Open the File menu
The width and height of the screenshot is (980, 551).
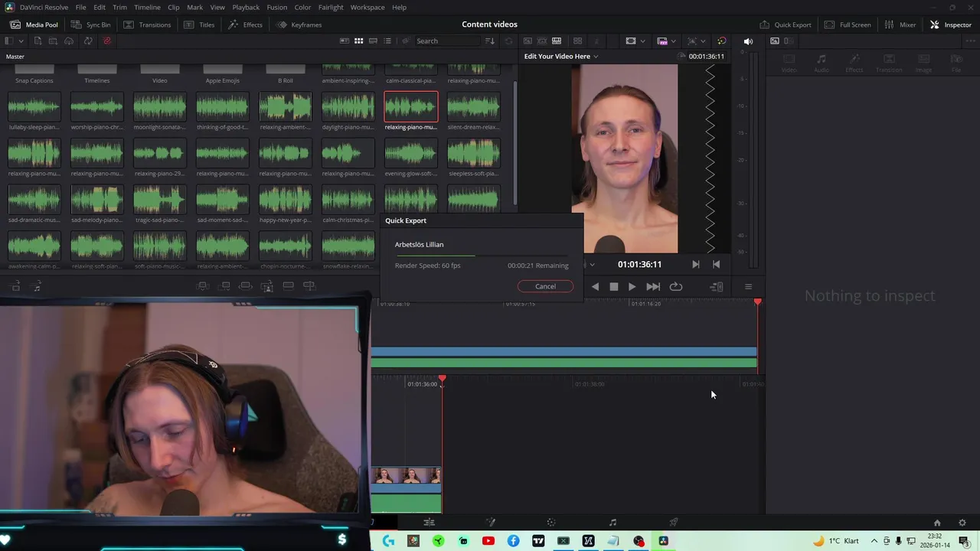(x=80, y=7)
